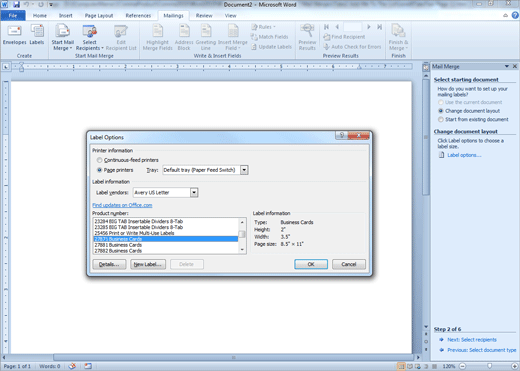This screenshot has height=371, width=520.
Task: Click the zoom slider in status bar
Action: tap(489, 366)
